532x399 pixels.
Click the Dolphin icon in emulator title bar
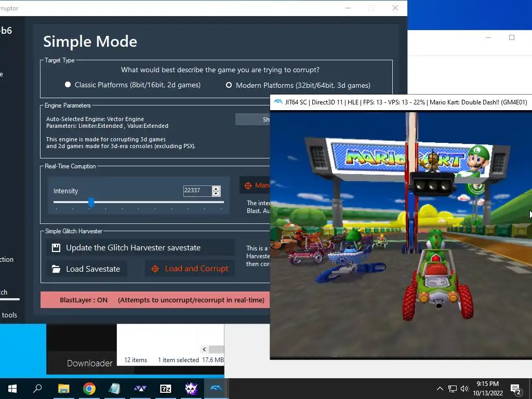click(x=278, y=102)
